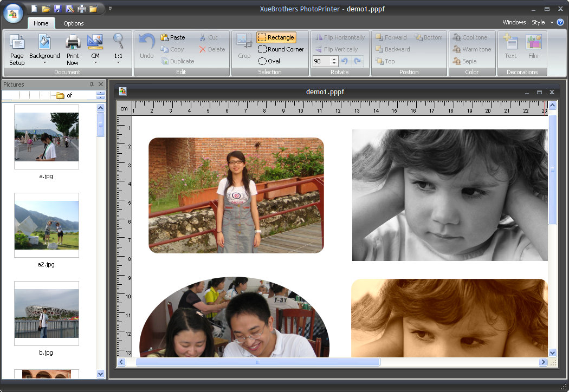569x392 pixels.
Task: Click the cm unit box on the ruler
Action: pyautogui.click(x=124, y=108)
